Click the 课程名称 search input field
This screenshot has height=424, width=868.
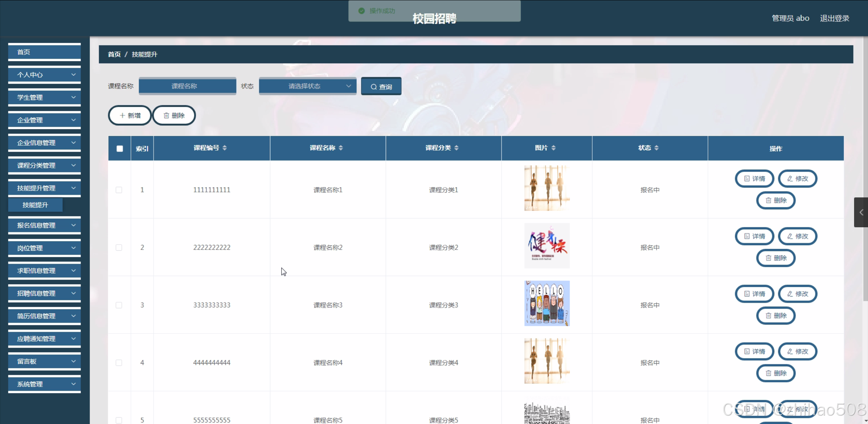[187, 86]
